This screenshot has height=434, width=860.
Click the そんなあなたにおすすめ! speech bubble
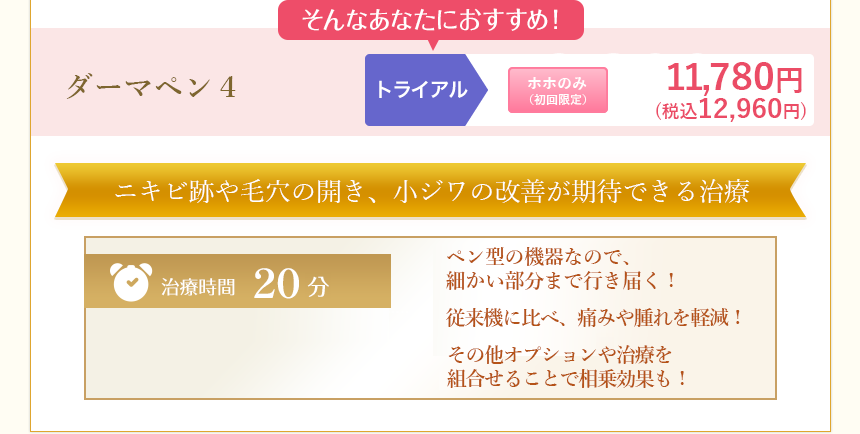point(429,20)
